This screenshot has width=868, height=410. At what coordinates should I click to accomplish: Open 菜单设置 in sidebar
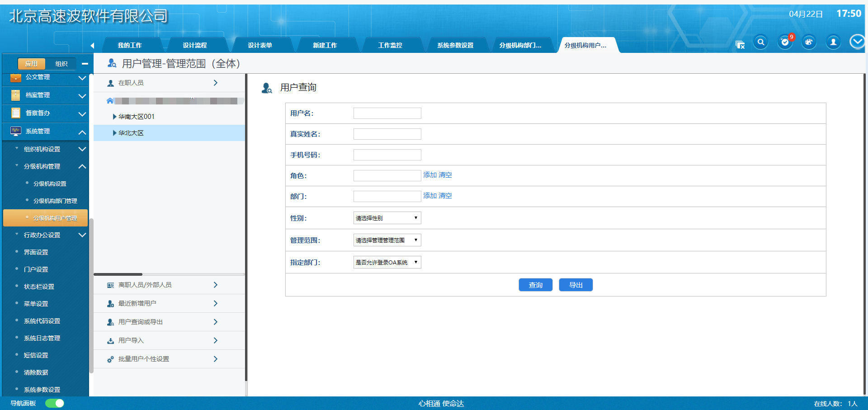pos(36,304)
